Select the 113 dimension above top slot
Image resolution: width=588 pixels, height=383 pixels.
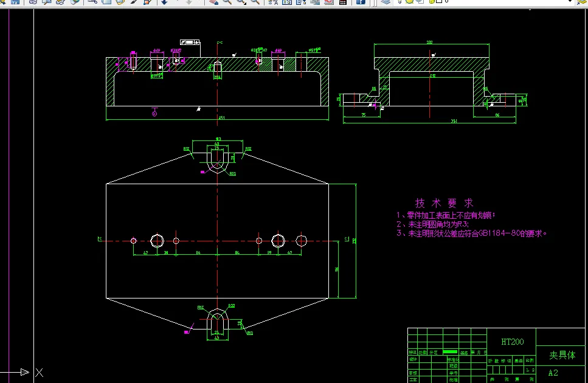point(218,139)
